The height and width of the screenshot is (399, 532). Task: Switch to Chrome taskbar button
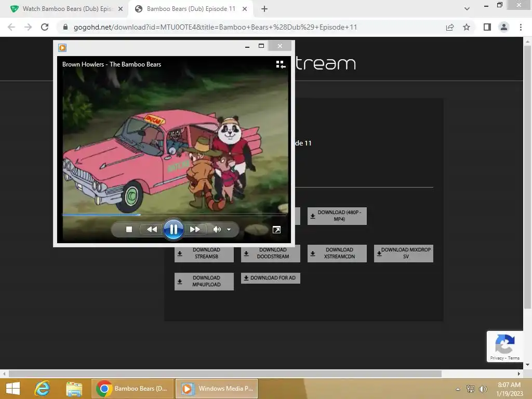[132, 389]
